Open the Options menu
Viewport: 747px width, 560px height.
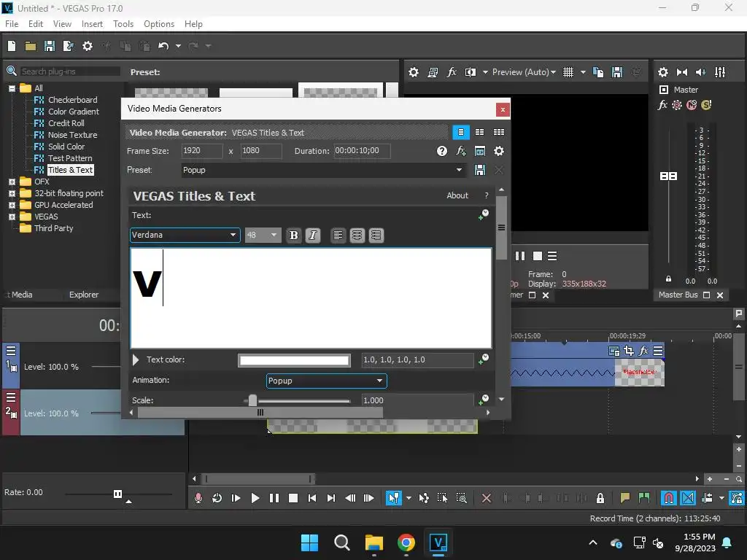[x=158, y=24]
